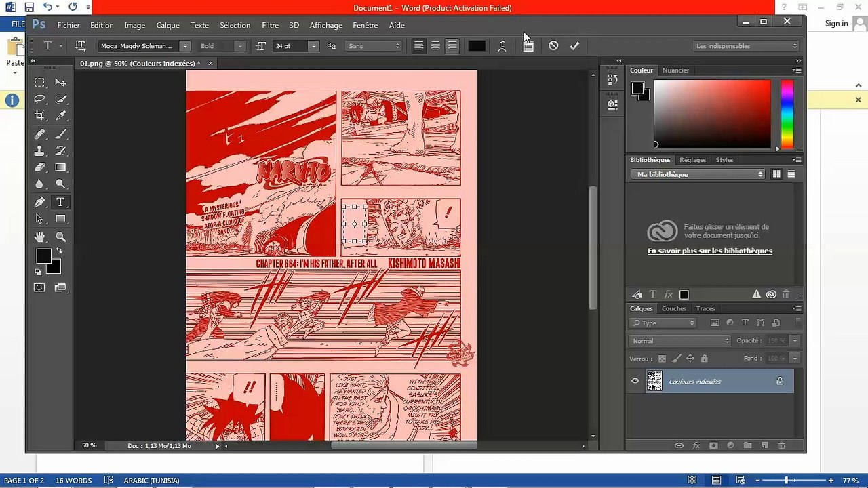Viewport: 868px width, 488px height.
Task: Select the Pen tool
Action: (x=40, y=202)
